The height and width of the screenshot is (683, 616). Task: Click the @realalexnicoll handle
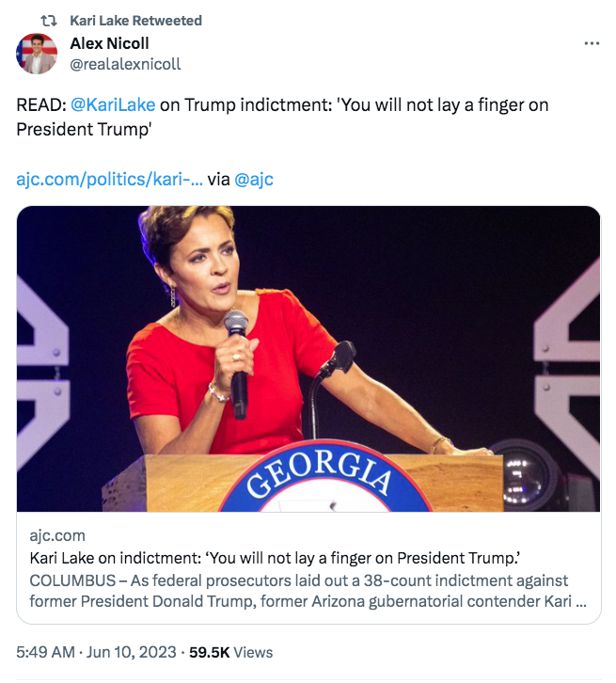click(x=125, y=64)
